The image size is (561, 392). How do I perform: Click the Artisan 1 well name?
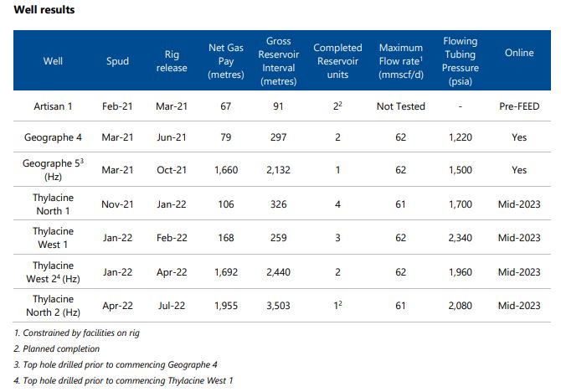coord(53,106)
